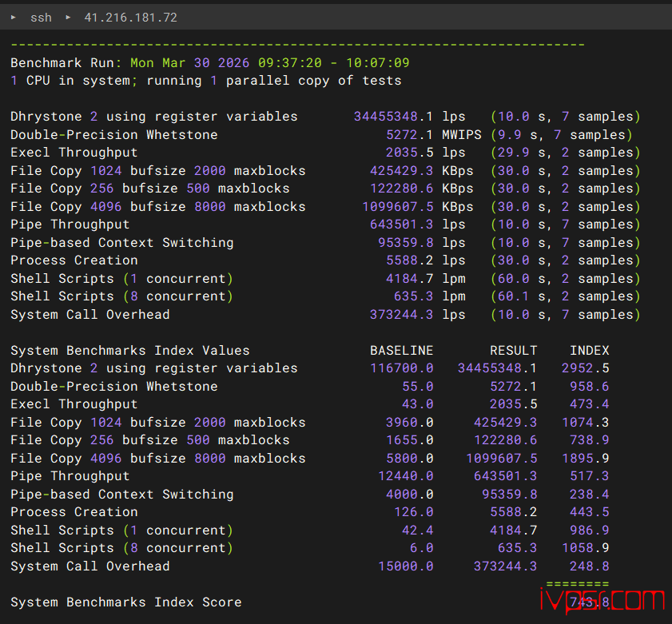Click the BASELINE column header
The image size is (672, 624).
coord(401,350)
